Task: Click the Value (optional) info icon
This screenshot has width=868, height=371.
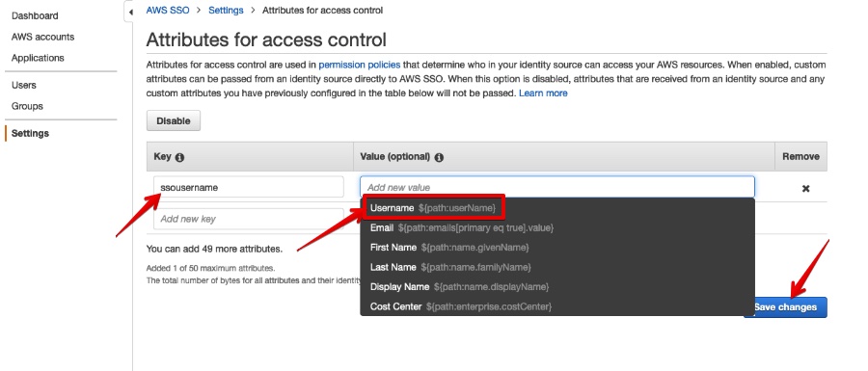Action: coord(439,158)
